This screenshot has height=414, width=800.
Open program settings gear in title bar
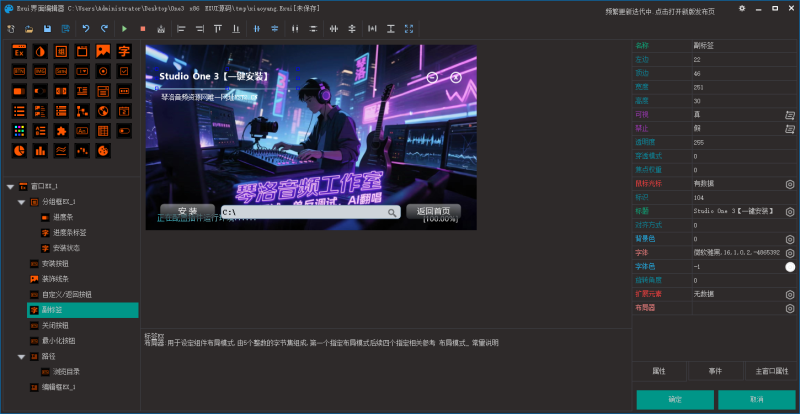(742, 9)
